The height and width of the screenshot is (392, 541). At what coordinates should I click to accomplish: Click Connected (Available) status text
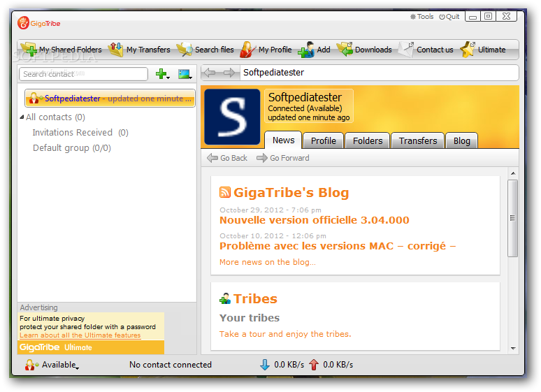click(305, 108)
